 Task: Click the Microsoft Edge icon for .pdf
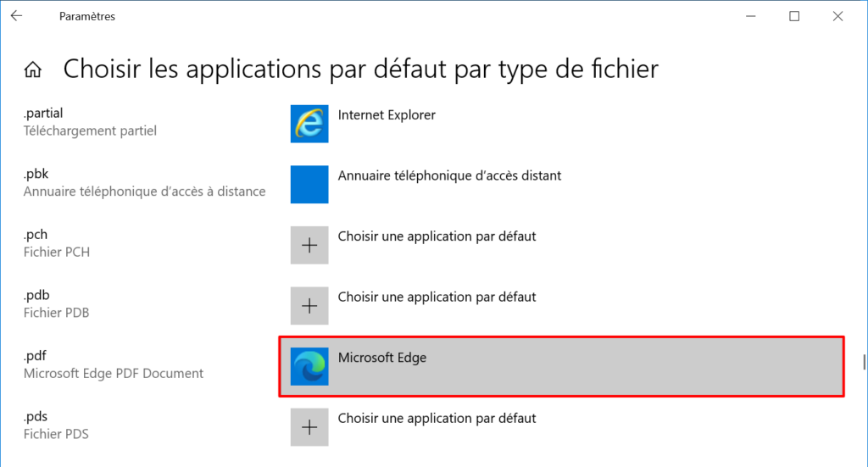pos(309,366)
